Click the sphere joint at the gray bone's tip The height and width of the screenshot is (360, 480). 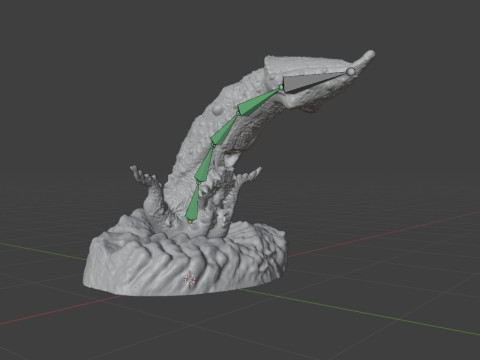351,72
